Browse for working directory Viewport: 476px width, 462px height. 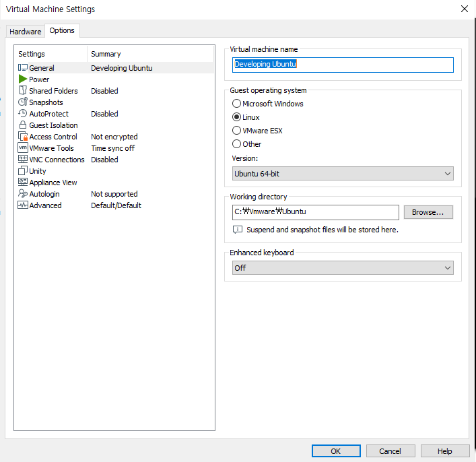coord(428,212)
